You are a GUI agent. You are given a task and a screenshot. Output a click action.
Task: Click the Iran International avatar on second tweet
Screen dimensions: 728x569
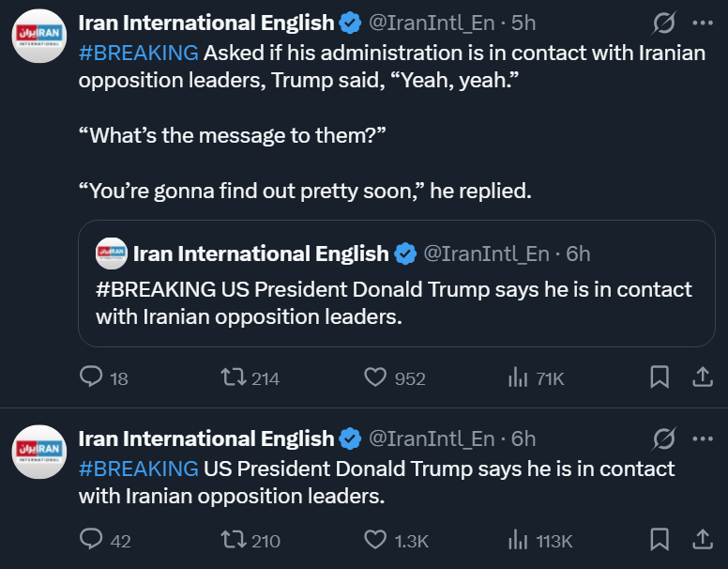pyautogui.click(x=38, y=450)
